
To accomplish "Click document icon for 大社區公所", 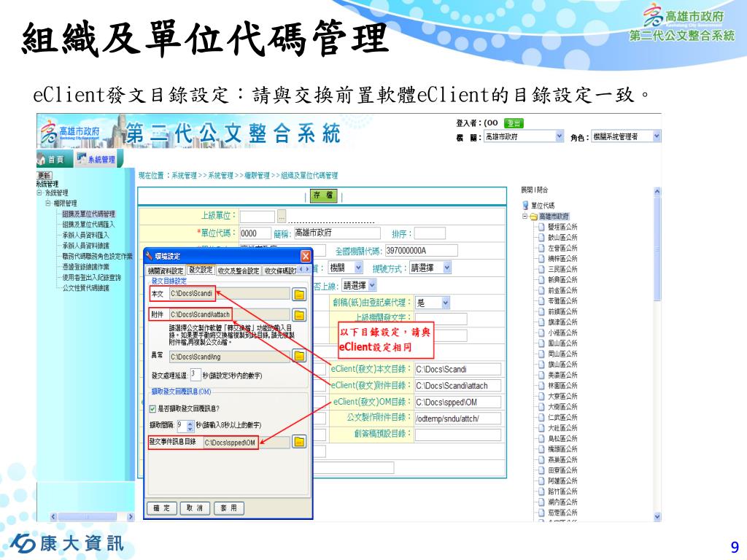I will pyautogui.click(x=541, y=427).
